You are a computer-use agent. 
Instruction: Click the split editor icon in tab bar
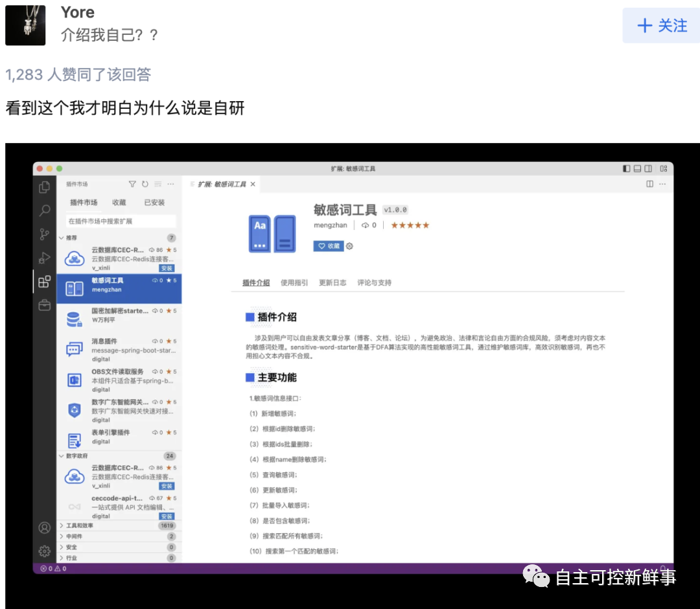[649, 184]
